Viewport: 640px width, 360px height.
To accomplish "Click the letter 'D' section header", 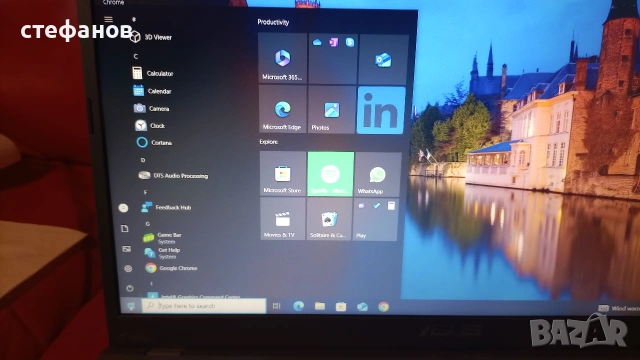I will (x=143, y=160).
